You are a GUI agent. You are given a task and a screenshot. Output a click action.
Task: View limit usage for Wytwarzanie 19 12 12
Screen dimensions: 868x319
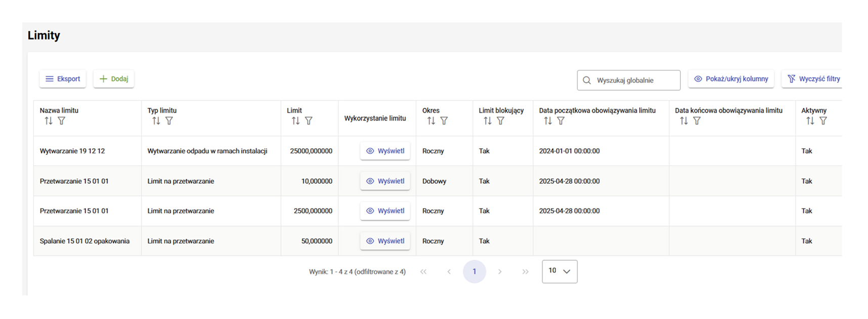[385, 151]
